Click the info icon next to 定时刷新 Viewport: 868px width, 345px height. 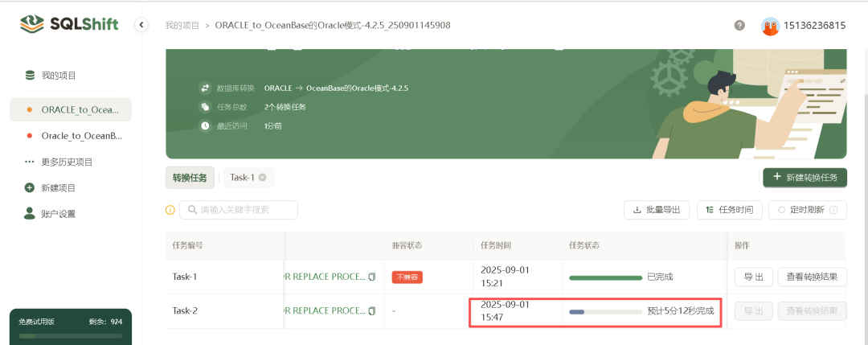[x=833, y=210]
